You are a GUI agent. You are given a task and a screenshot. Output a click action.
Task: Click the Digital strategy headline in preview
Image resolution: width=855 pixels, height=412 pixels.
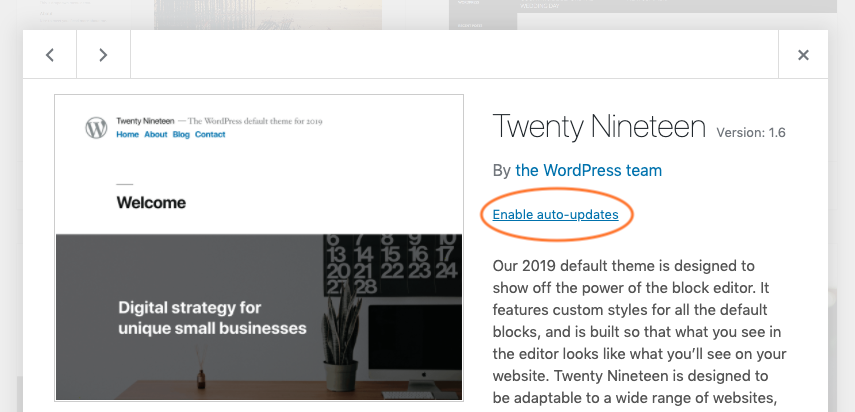tap(212, 318)
